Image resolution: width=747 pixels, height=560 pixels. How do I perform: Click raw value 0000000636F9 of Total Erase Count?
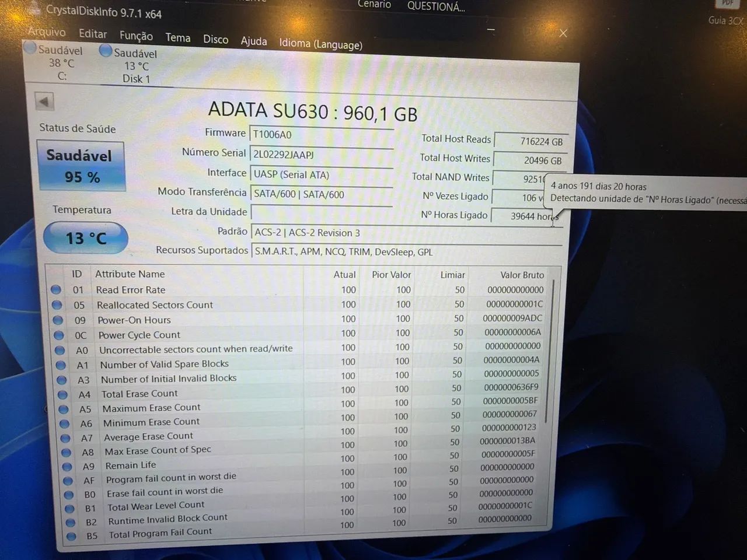tap(511, 387)
